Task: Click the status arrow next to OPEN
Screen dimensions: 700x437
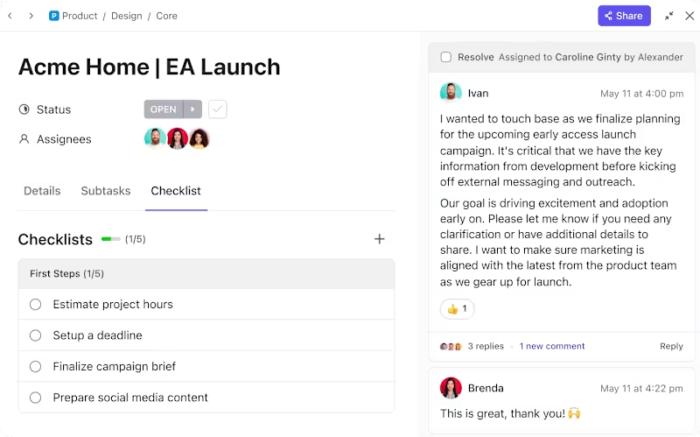Action: [x=192, y=109]
